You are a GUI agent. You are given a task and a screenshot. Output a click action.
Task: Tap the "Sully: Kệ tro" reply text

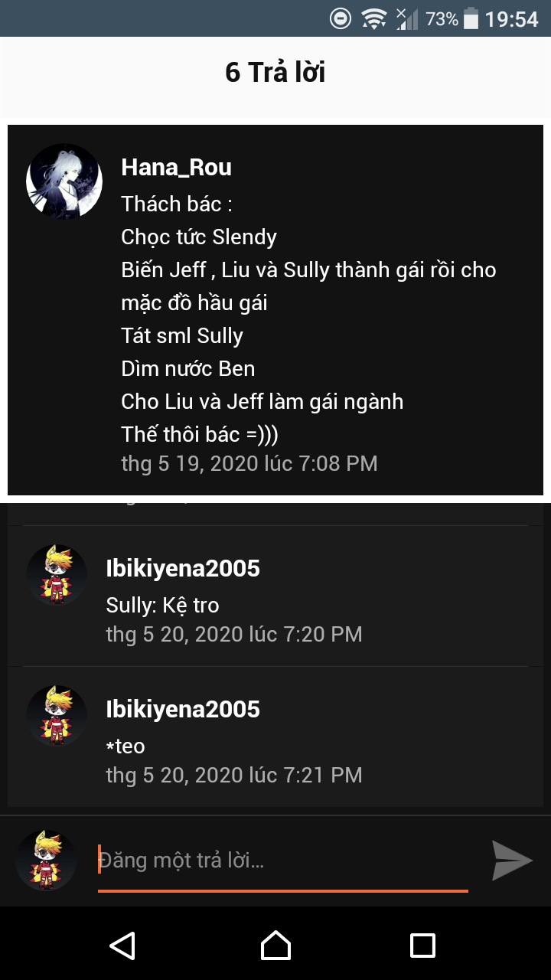(162, 605)
